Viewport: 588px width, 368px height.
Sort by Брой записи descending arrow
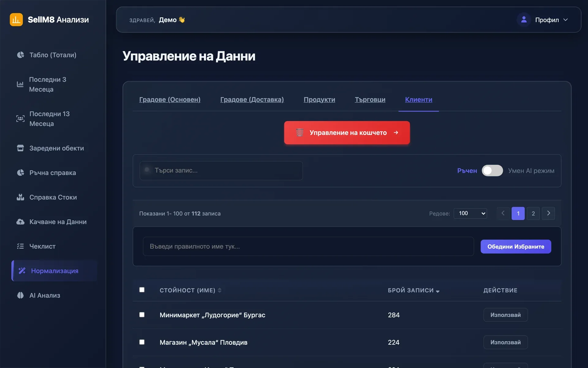tap(438, 291)
